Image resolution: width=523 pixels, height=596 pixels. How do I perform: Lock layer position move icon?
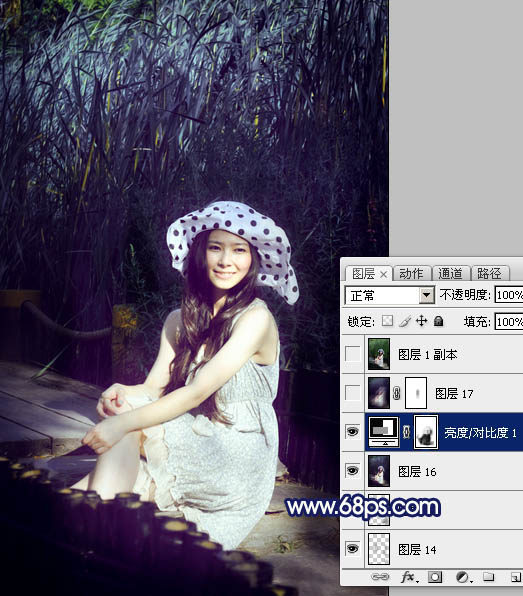[421, 321]
